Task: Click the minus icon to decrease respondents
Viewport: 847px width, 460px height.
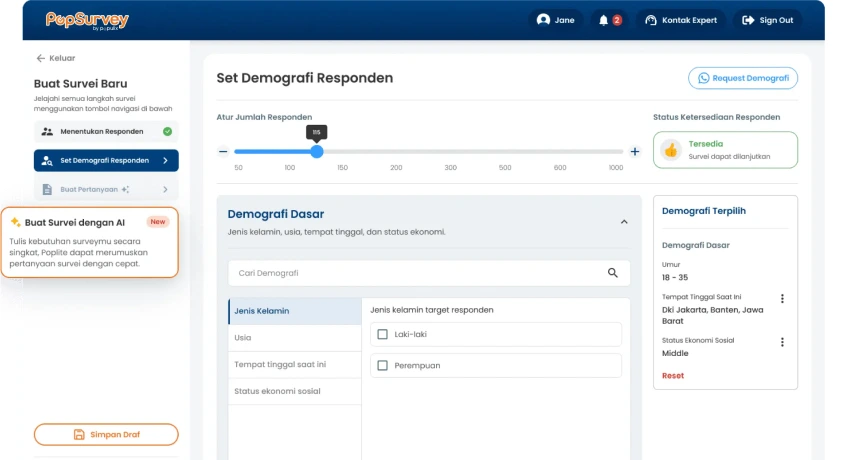Action: point(223,152)
